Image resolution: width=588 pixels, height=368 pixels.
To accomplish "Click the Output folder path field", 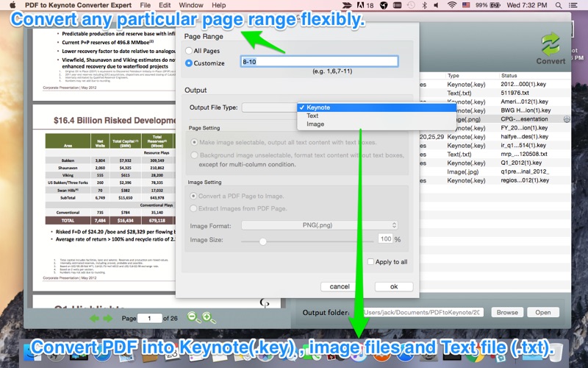I will [x=423, y=312].
